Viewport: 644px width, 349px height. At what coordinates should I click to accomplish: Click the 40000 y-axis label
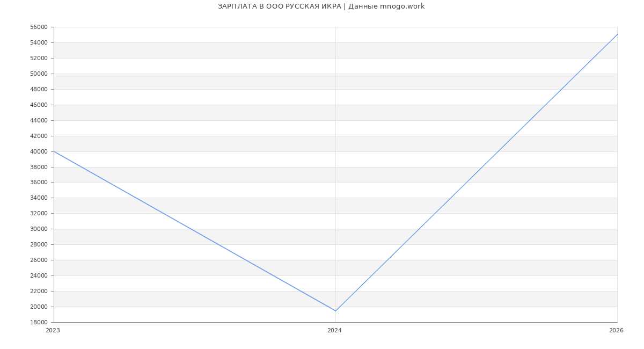(39, 152)
